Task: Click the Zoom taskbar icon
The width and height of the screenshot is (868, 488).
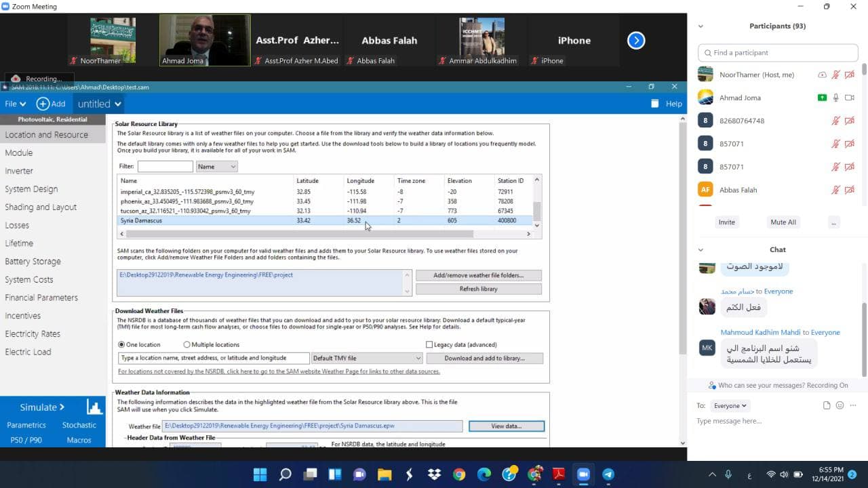Action: tap(583, 474)
